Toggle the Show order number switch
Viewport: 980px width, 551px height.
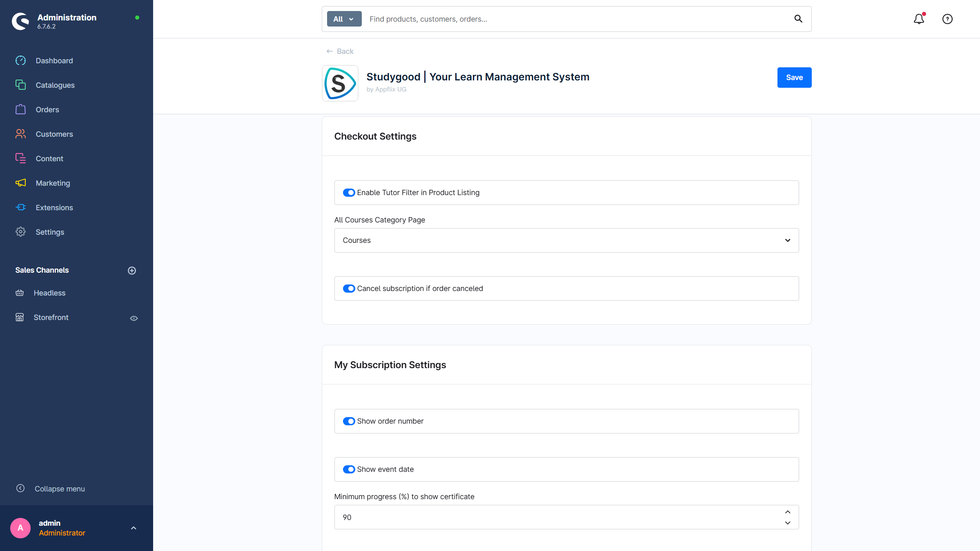tap(349, 421)
